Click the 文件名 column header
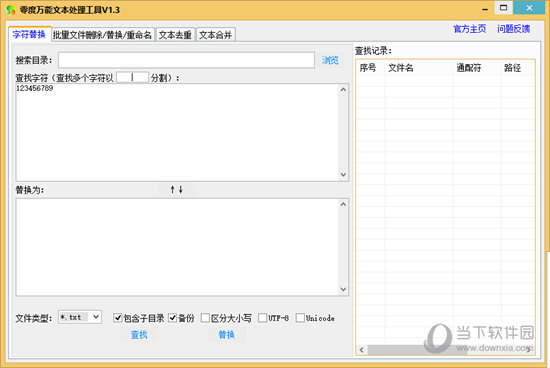This screenshot has height=368, width=550. [418, 68]
